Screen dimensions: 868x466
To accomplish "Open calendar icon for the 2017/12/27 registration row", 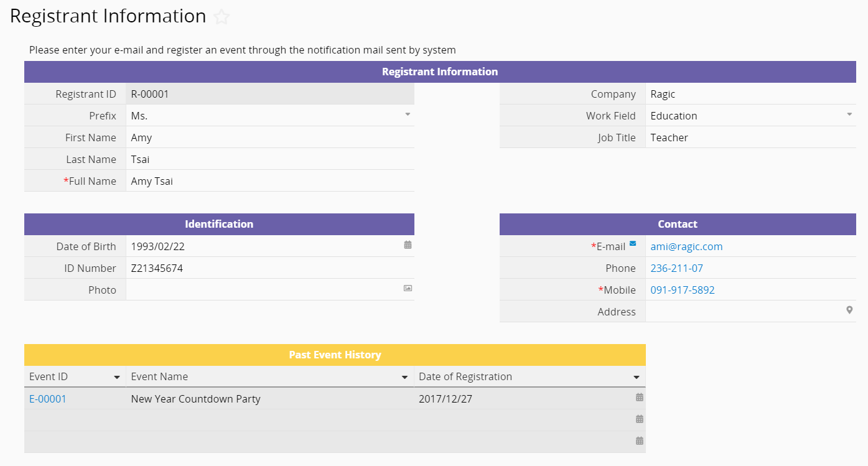I will click(639, 397).
